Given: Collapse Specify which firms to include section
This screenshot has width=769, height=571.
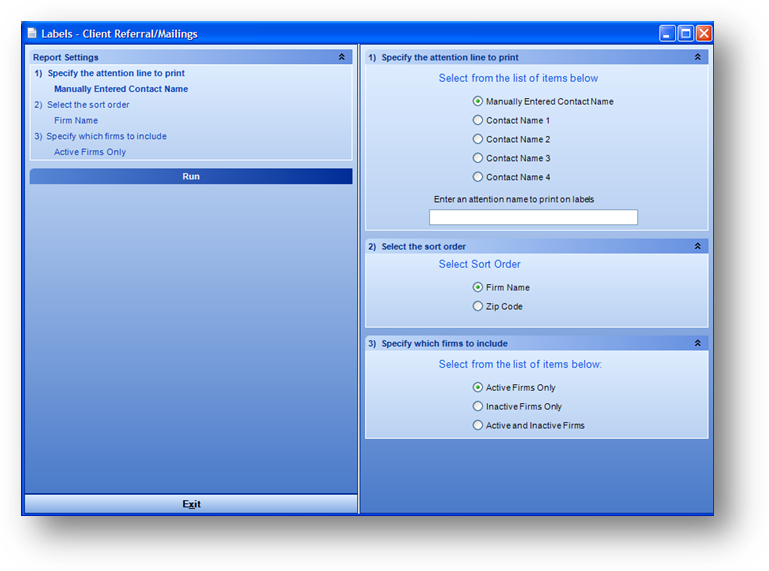Looking at the screenshot, I should (697, 343).
